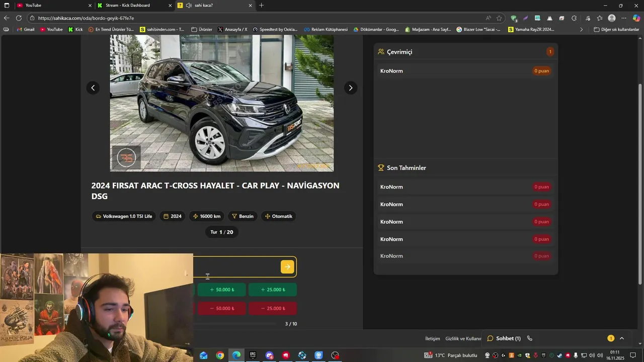Open the tab actions menu
644x362 pixels.
[x=7, y=6]
